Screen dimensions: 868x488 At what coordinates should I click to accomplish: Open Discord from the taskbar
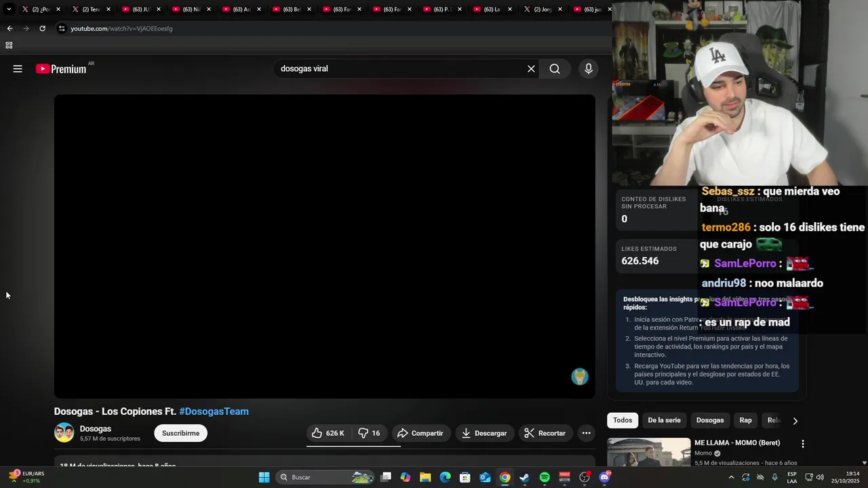[604, 477]
